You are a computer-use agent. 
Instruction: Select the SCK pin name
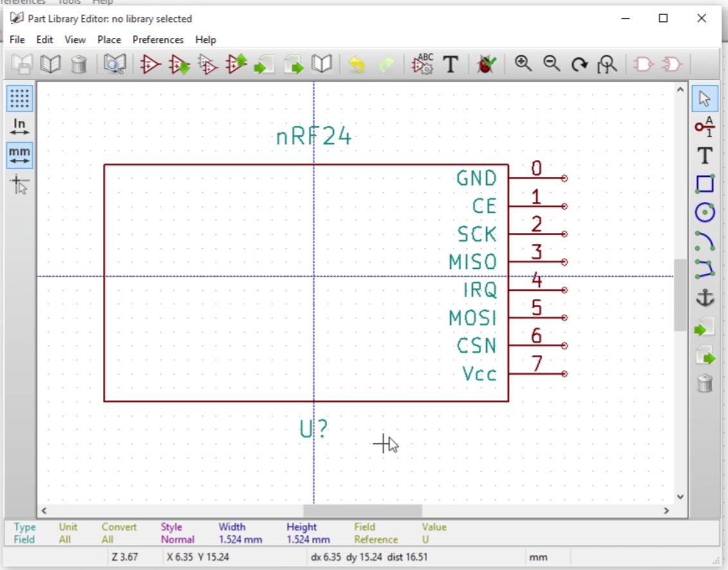point(477,234)
